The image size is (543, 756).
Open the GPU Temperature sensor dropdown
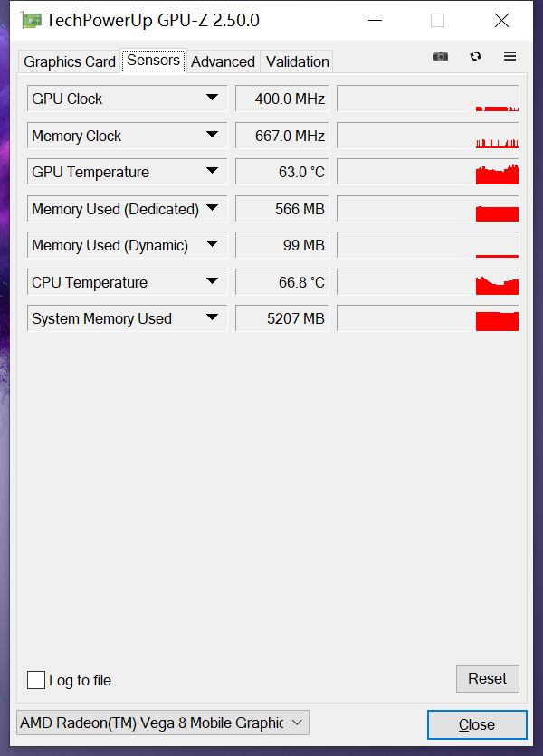click(214, 171)
